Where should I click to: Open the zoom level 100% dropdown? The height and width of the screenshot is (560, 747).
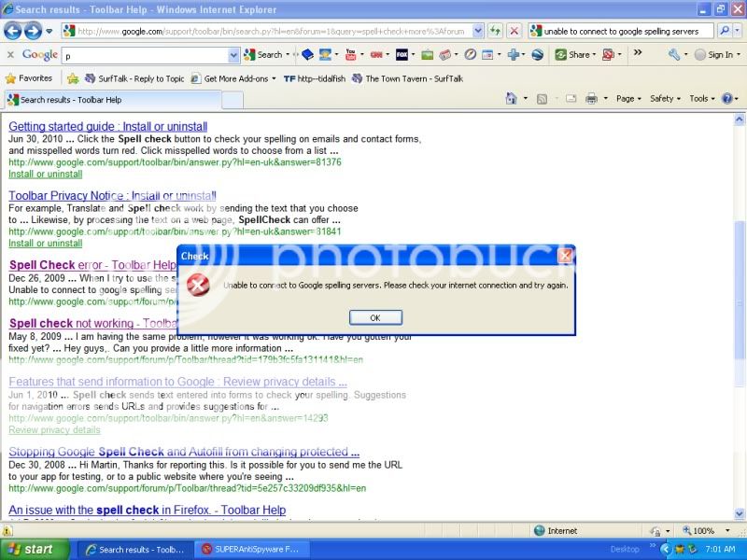[x=727, y=530]
